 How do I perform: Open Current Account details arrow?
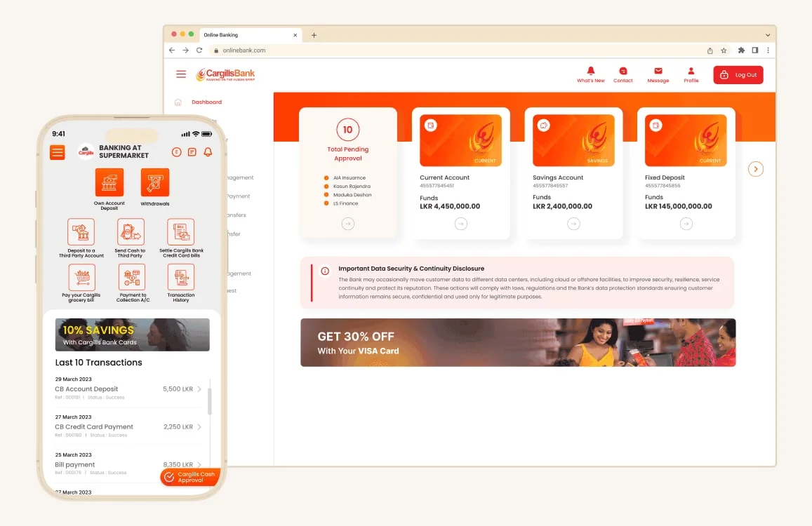[x=461, y=224]
